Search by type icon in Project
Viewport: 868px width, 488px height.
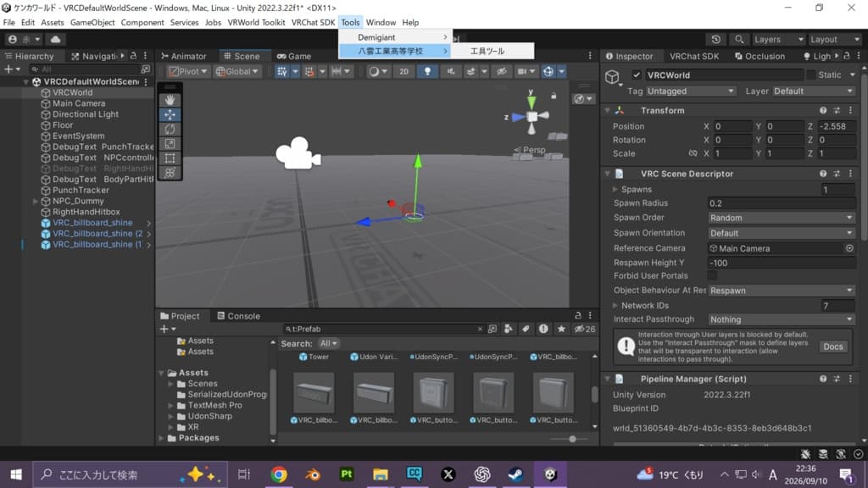(509, 329)
